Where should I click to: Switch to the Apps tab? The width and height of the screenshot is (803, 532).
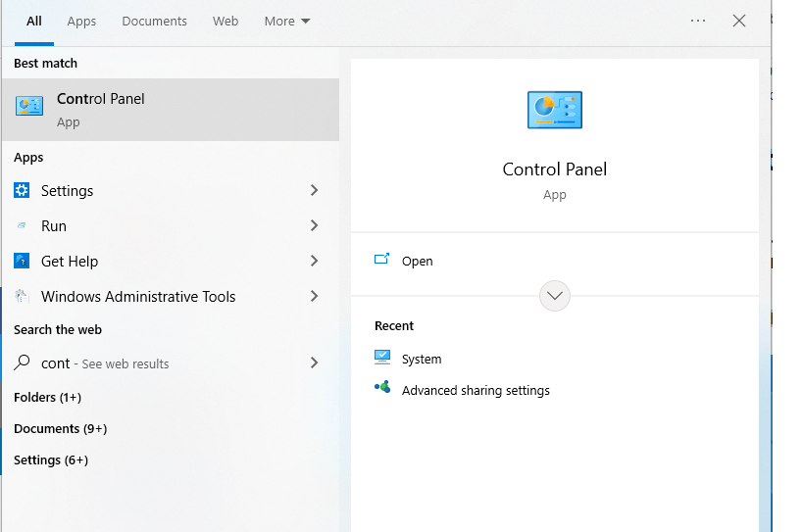pyautogui.click(x=81, y=22)
